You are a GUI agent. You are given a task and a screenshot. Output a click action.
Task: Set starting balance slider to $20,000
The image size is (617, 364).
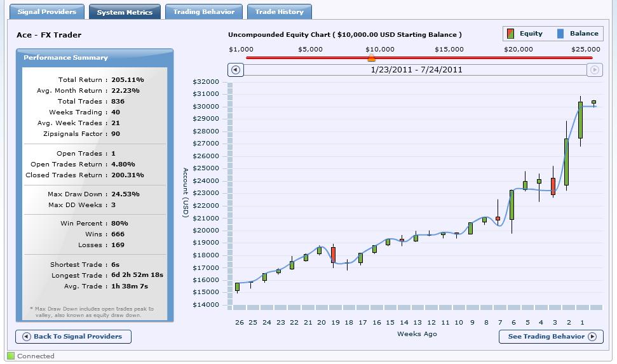point(519,58)
